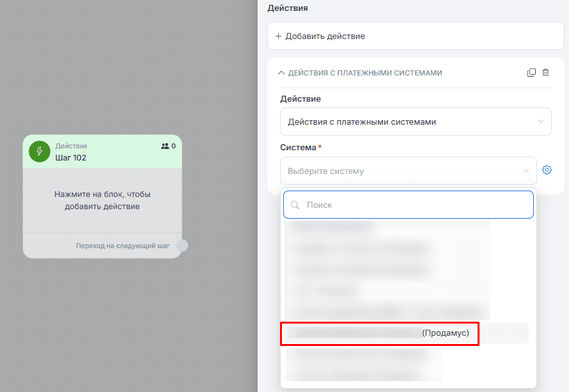Click Добавить действие button
569x392 pixels.
(x=416, y=36)
